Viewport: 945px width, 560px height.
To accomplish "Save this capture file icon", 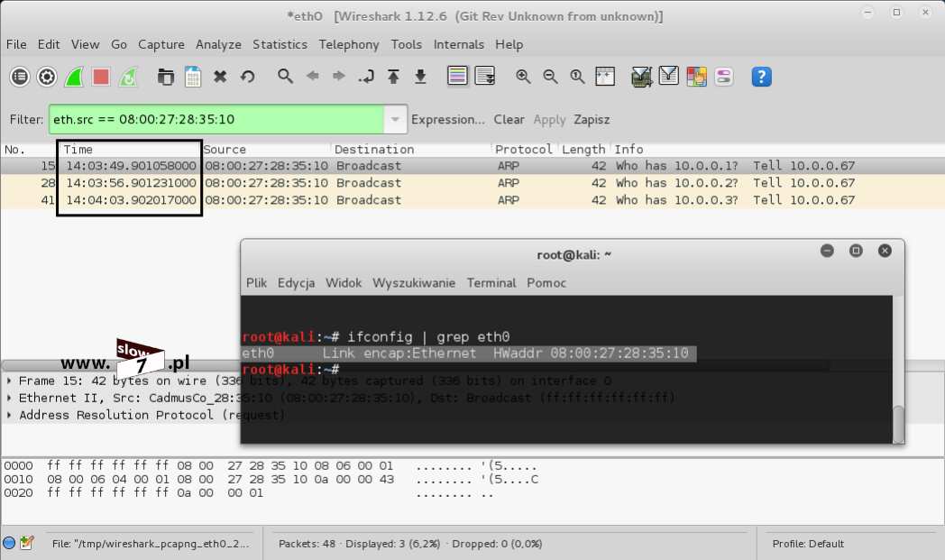I will 193,77.
